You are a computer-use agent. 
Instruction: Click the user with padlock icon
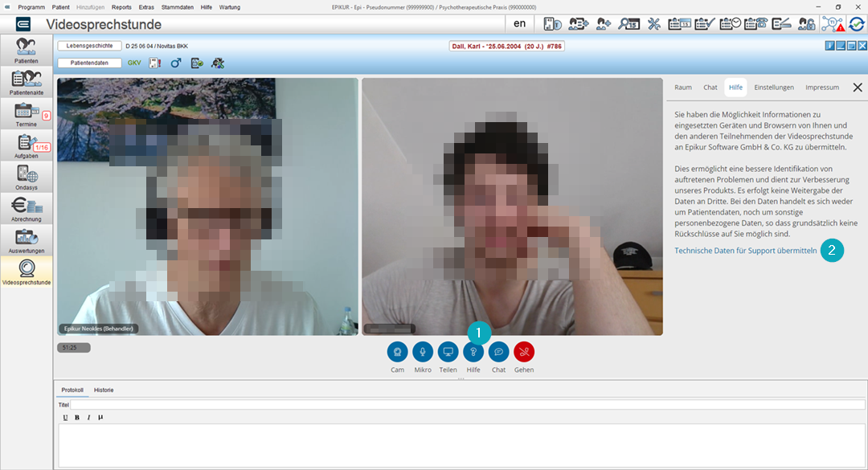point(807,24)
